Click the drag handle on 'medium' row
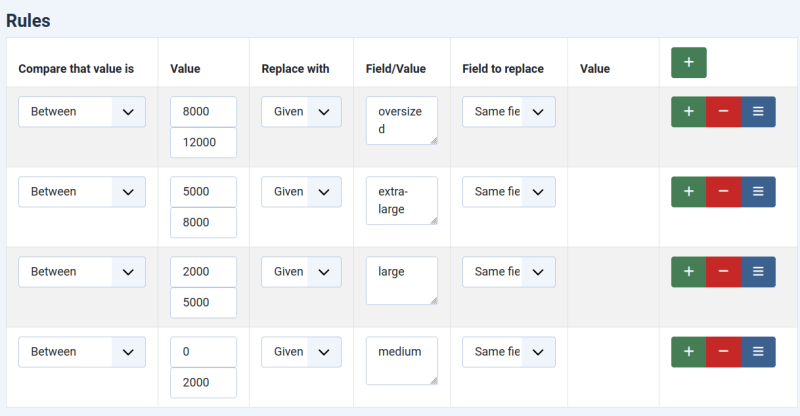Image resolution: width=800 pixels, height=416 pixels. (758, 352)
